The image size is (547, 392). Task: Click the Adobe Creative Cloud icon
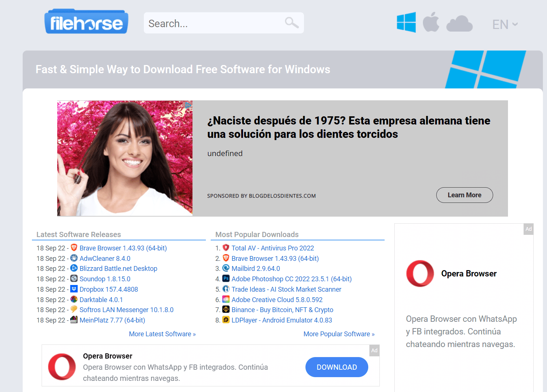(226, 299)
